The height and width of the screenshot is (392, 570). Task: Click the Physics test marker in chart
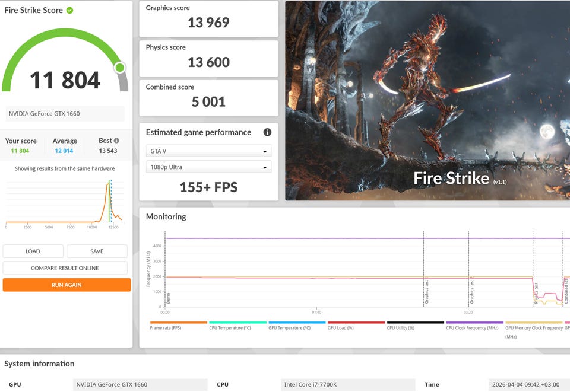(x=537, y=294)
